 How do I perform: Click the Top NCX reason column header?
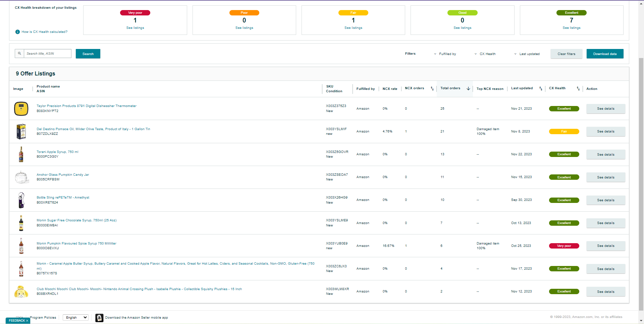click(x=490, y=89)
